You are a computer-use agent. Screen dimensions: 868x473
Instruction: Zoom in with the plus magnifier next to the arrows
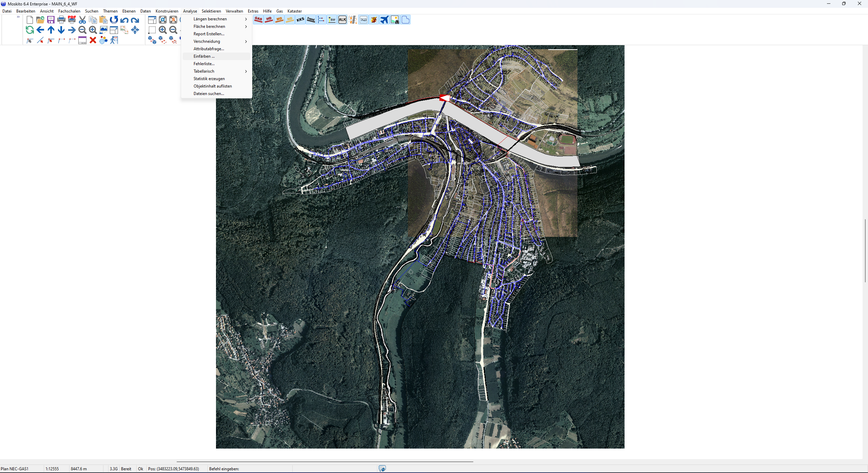[x=93, y=30]
